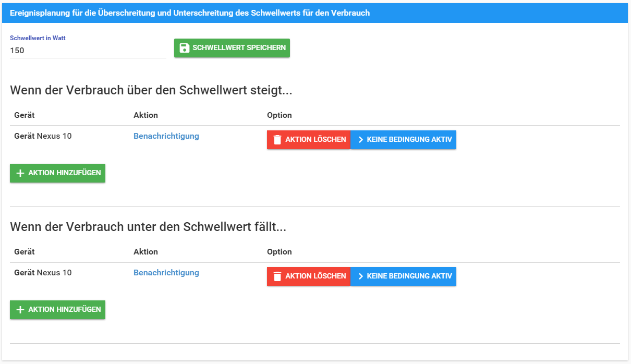631x364 pixels.
Task: Open Benachrichtigung link in the 'steigt' section
Action: tap(166, 136)
